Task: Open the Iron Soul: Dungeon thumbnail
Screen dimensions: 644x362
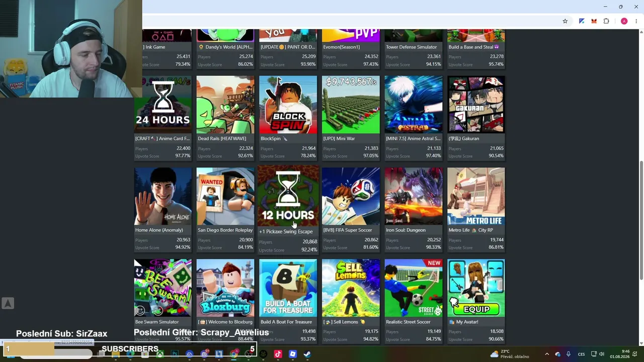Action: click(414, 196)
